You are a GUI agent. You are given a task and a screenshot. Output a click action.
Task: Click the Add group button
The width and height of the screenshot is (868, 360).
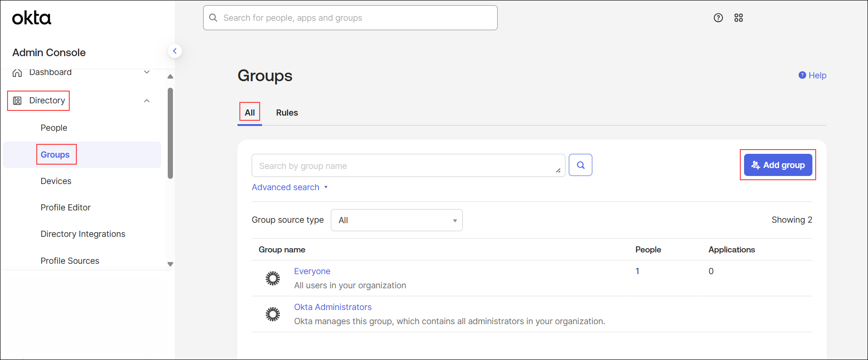click(778, 165)
